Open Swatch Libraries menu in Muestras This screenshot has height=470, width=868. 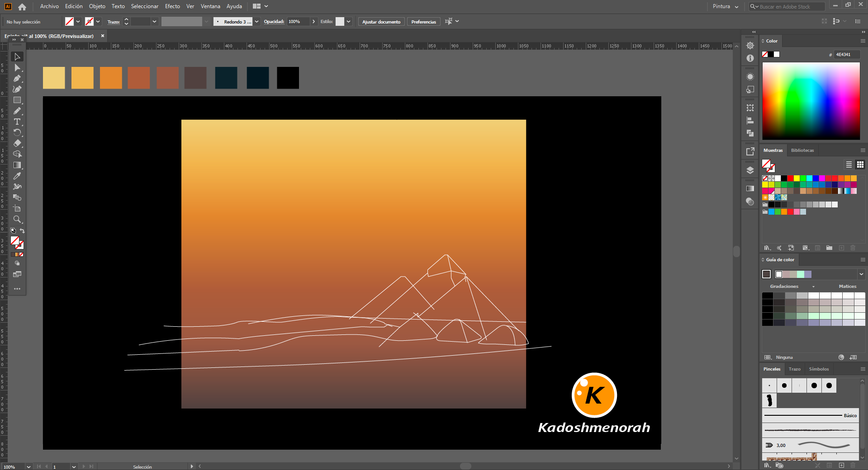(767, 248)
